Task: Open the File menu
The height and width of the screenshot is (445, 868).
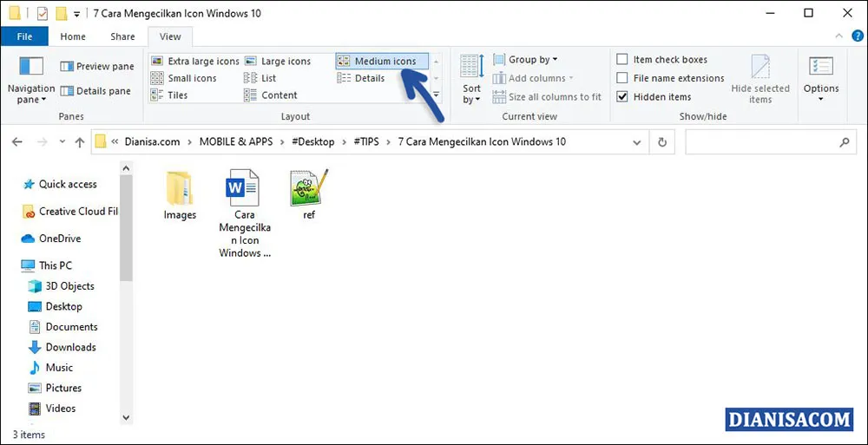Action: coord(24,36)
